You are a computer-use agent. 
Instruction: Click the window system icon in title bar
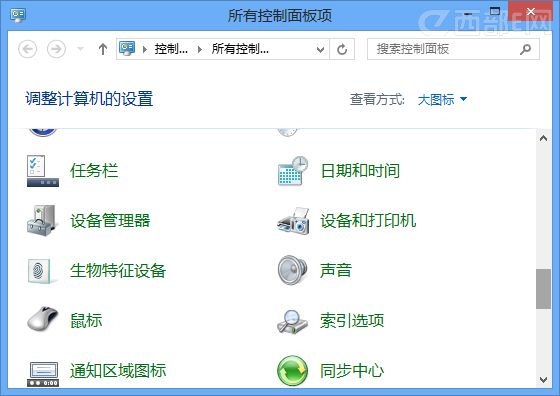[x=18, y=15]
